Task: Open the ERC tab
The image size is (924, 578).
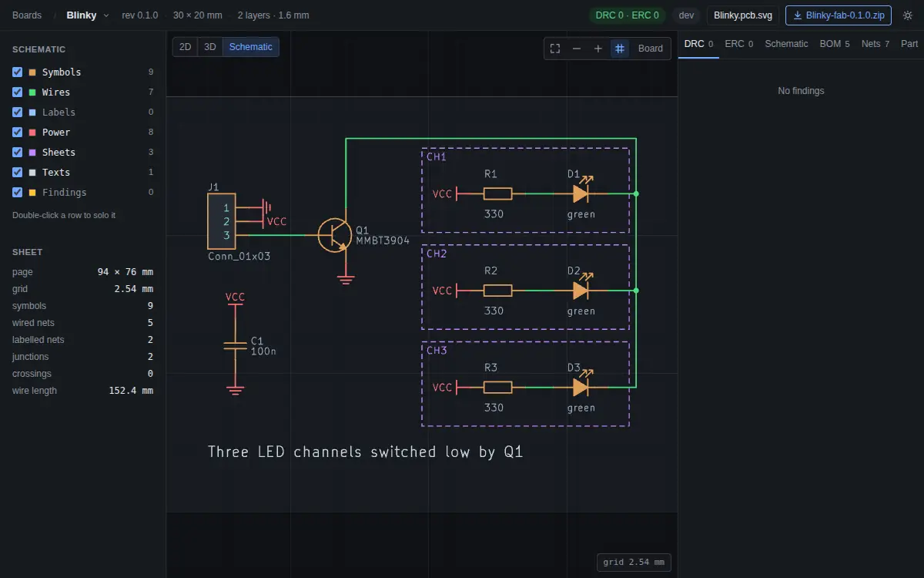Action: point(739,44)
